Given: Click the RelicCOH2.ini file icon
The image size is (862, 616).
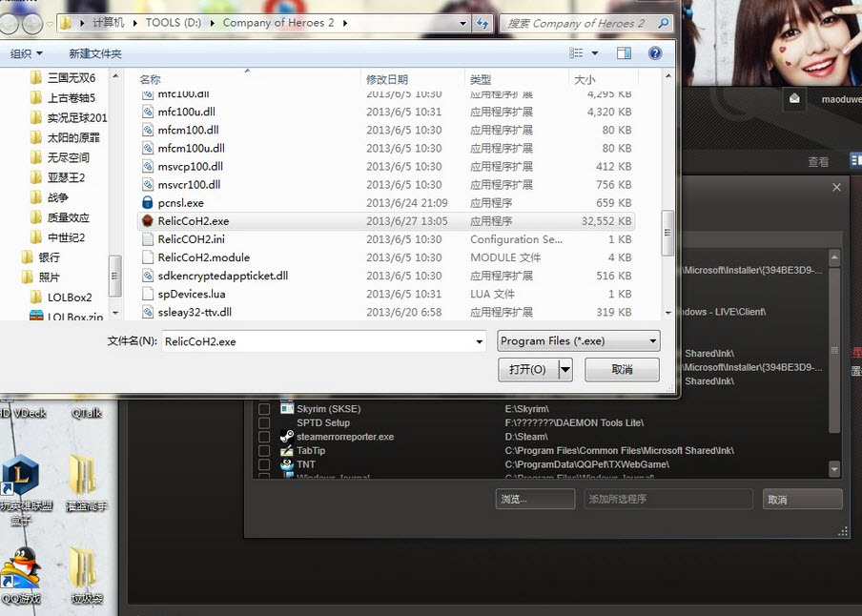Looking at the screenshot, I should point(148,239).
